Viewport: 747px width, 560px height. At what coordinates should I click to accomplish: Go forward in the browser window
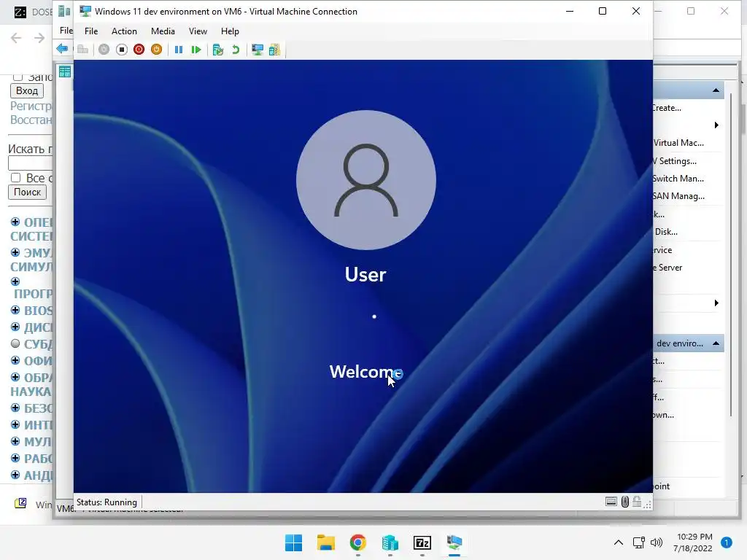click(39, 38)
